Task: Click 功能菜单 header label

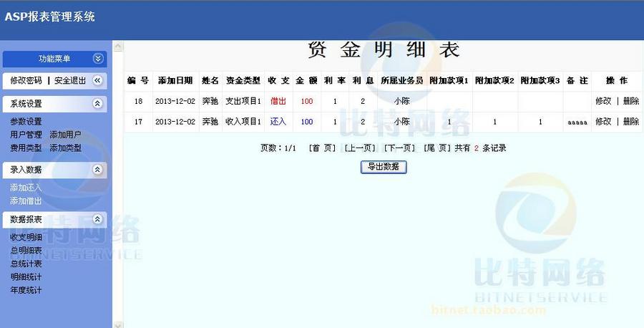Action: coord(54,59)
